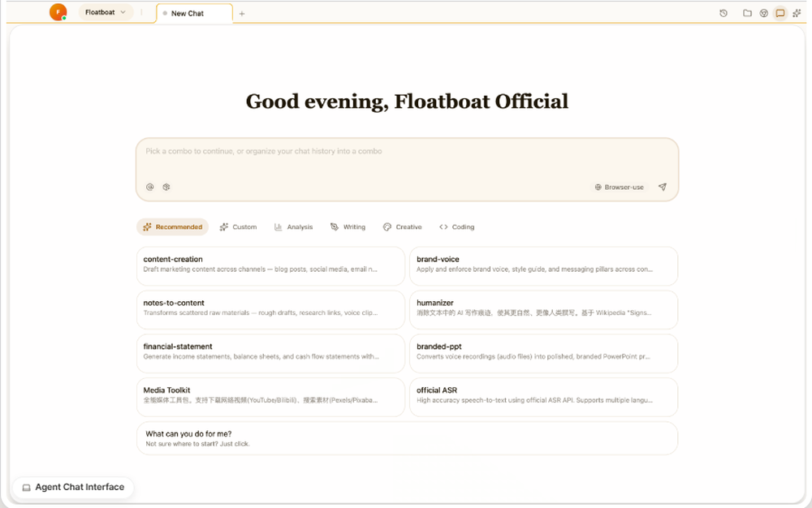Click the Agent Chat Interface button
Screen dimensions: 812x508
tap(73, 487)
